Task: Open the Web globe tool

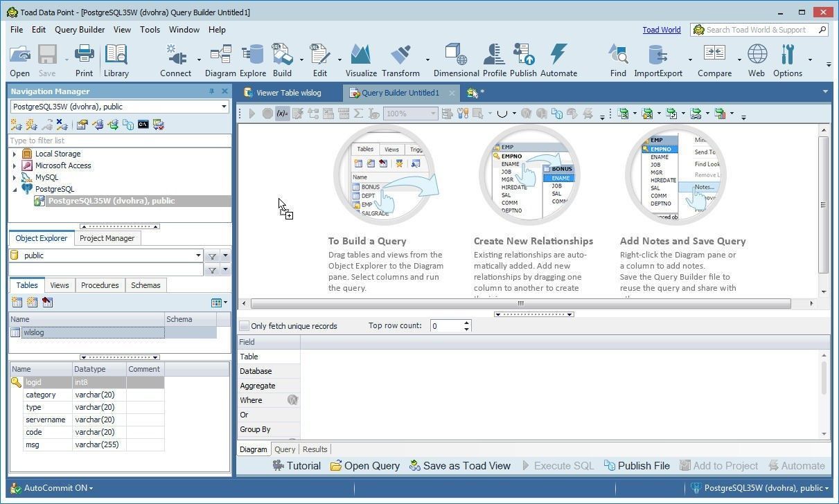Action: click(757, 60)
